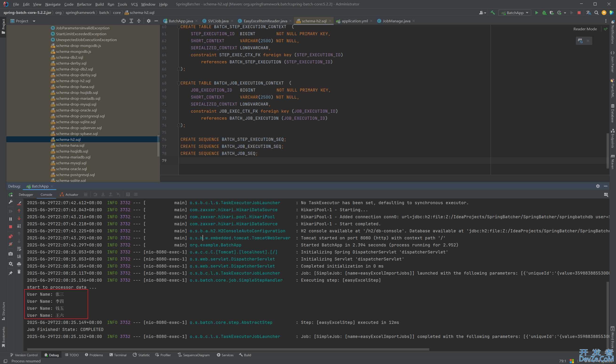Toggle the Bookmarks tool window
This screenshot has width=616, height=364.
coord(3,337)
